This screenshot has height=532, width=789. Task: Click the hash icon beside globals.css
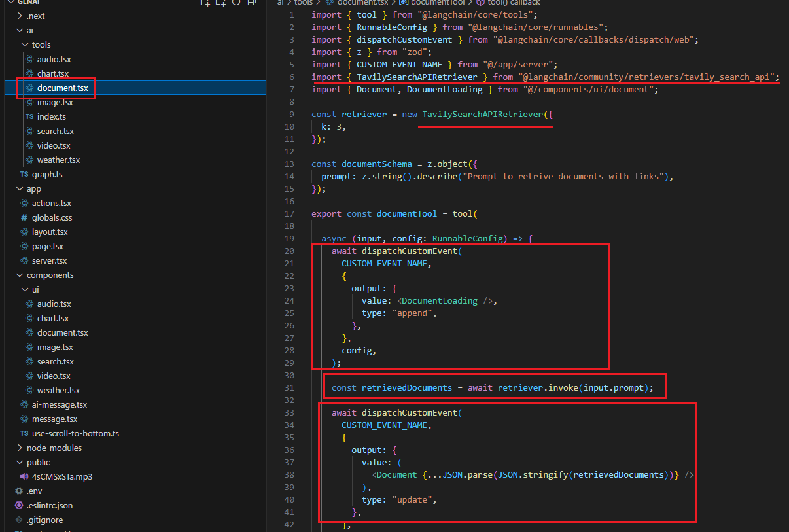(24, 218)
